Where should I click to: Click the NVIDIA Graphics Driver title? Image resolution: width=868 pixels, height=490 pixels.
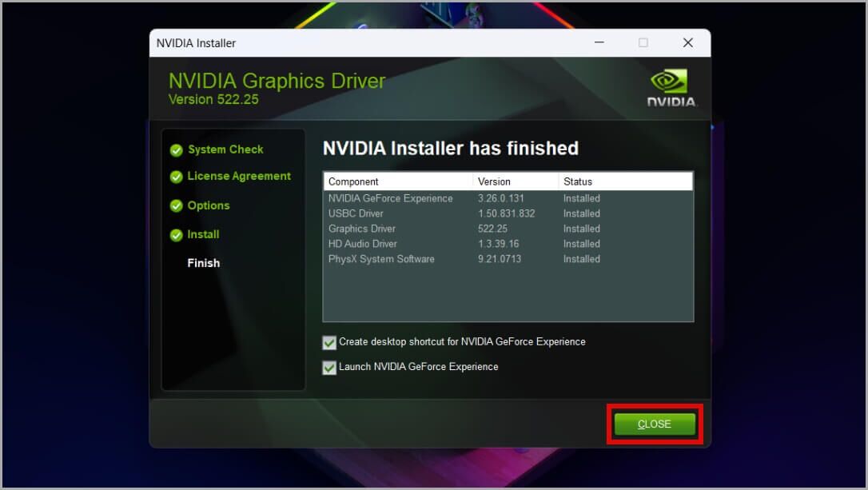[x=277, y=82]
